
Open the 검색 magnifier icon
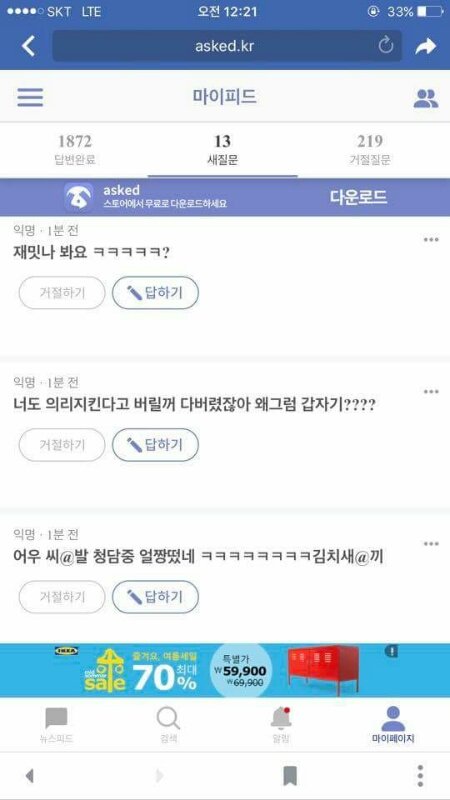pyautogui.click(x=168, y=718)
